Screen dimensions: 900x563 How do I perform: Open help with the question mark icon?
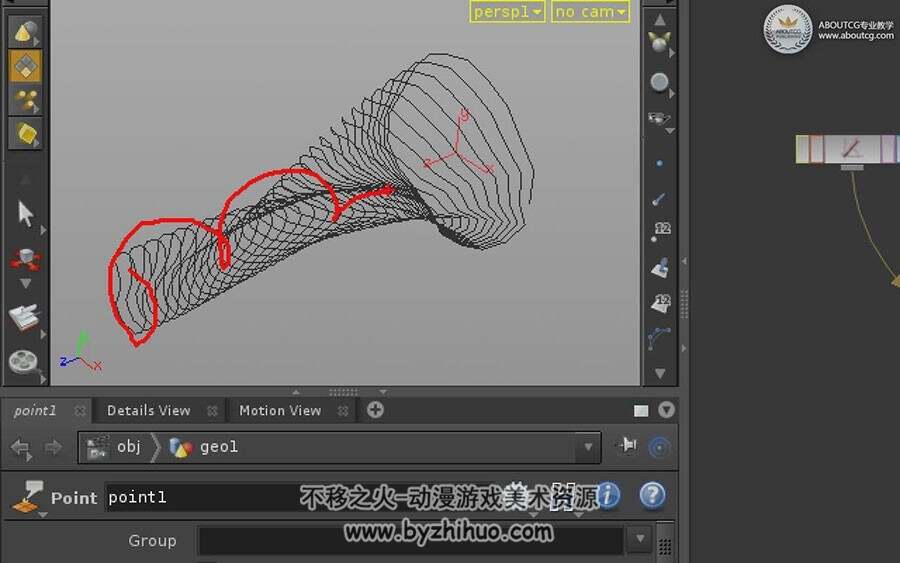tap(653, 495)
